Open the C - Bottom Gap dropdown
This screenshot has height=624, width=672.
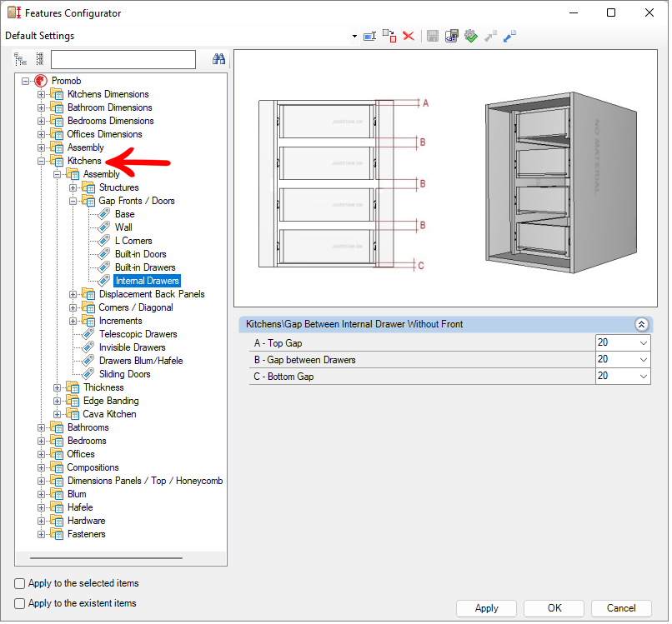click(644, 377)
